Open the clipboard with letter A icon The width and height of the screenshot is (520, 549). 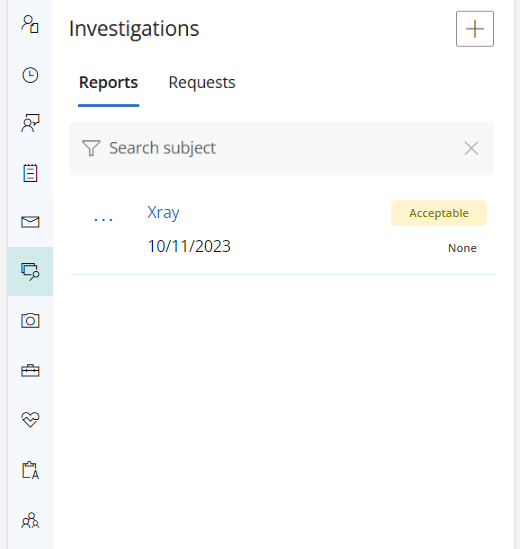30,470
